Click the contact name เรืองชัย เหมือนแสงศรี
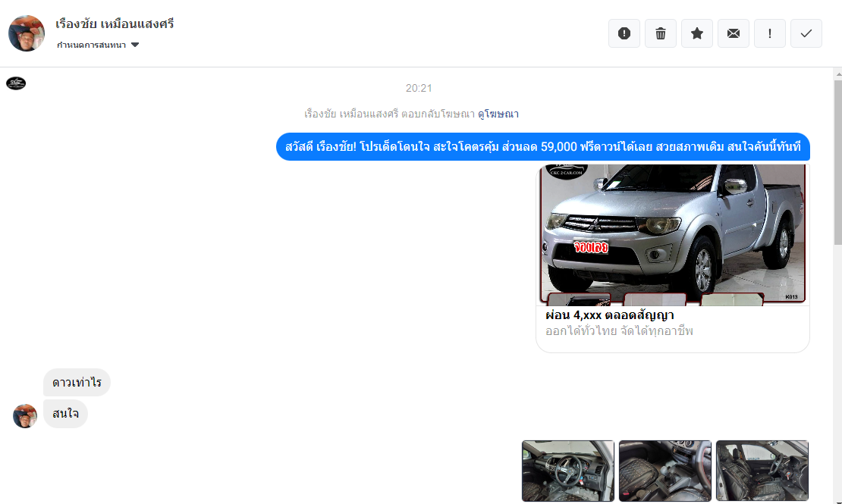 click(x=115, y=23)
